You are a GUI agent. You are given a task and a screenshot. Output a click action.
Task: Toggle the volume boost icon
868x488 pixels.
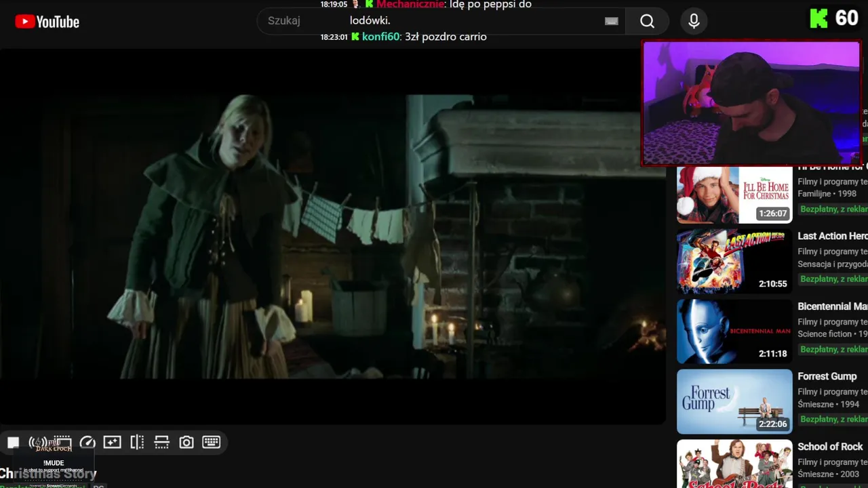[38, 443]
